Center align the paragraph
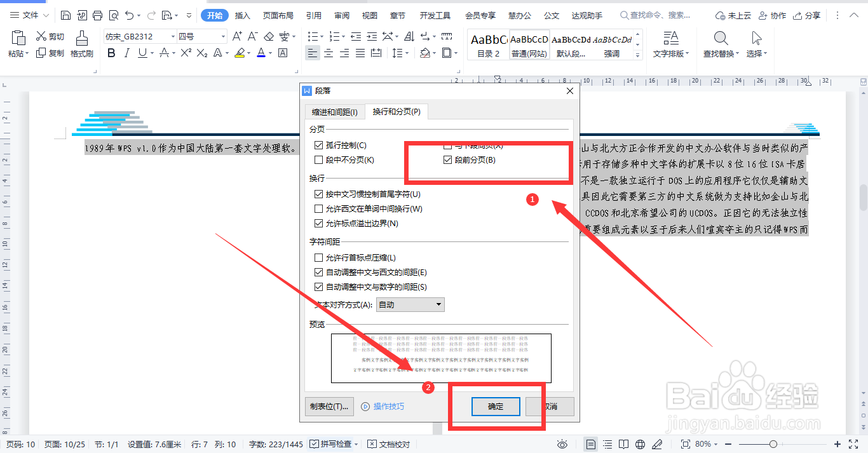868x453 pixels. point(329,53)
